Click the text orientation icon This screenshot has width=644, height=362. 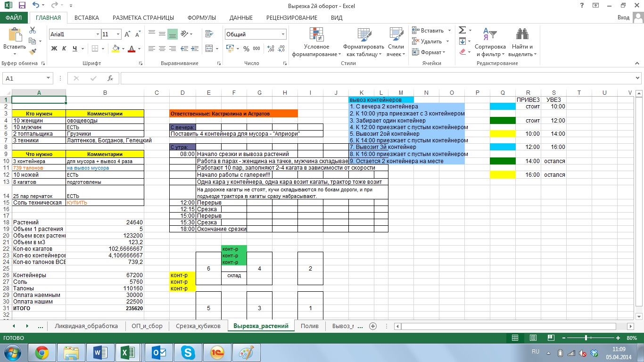(x=184, y=34)
